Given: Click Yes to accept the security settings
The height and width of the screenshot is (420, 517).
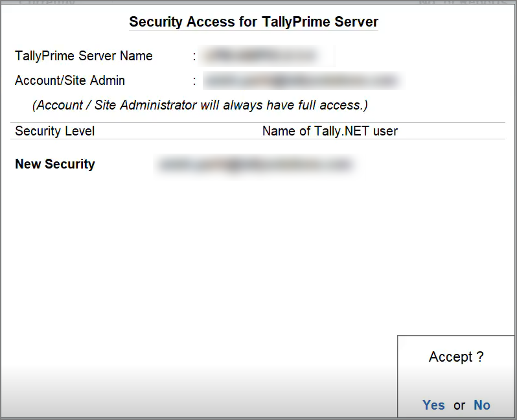Looking at the screenshot, I should pyautogui.click(x=433, y=405).
